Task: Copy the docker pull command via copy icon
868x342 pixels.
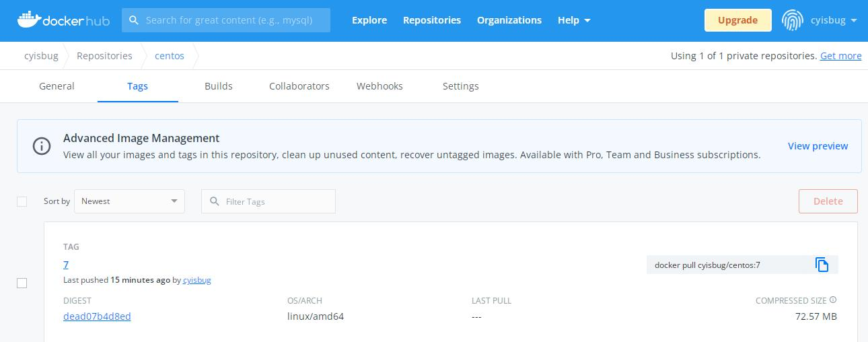Action: click(822, 265)
